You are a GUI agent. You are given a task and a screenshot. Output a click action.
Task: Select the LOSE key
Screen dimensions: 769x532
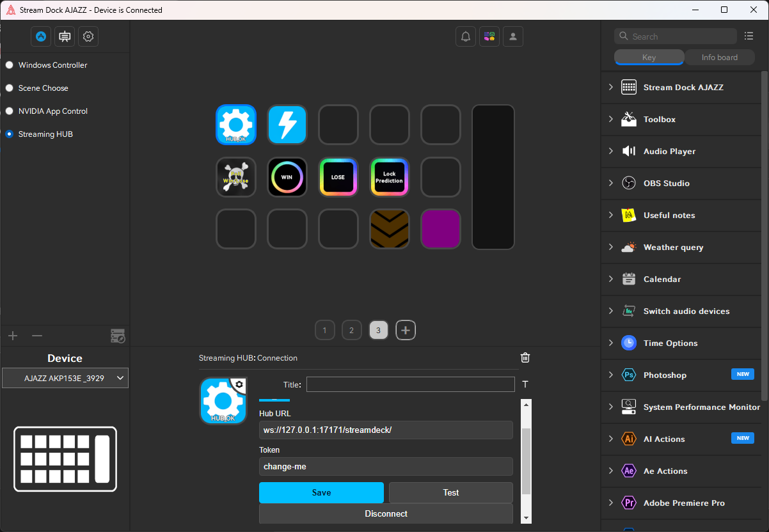pos(338,177)
